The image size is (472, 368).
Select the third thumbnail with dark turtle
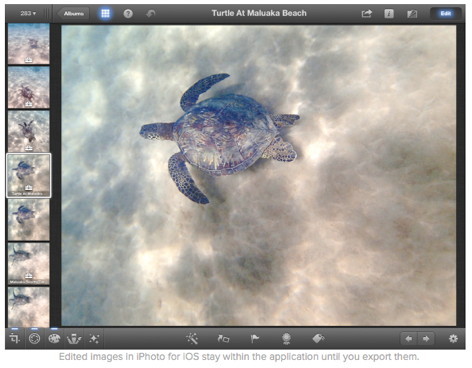[x=29, y=131]
